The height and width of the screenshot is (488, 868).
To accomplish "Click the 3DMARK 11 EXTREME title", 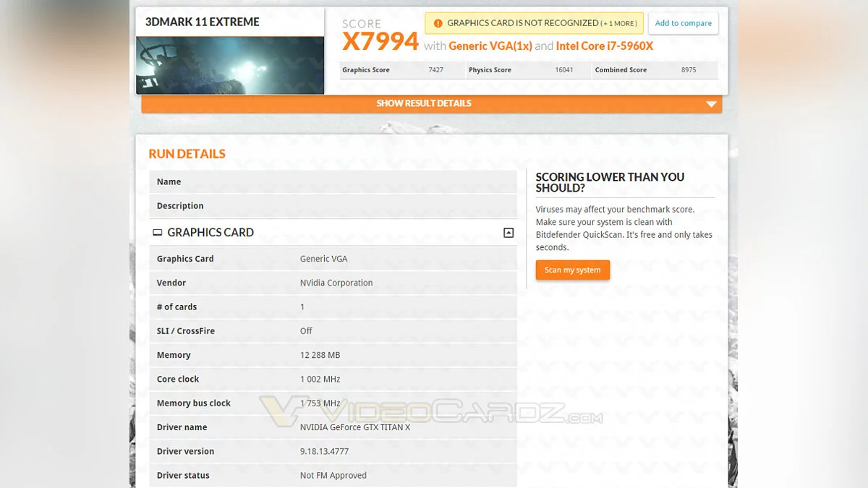I will [x=203, y=22].
